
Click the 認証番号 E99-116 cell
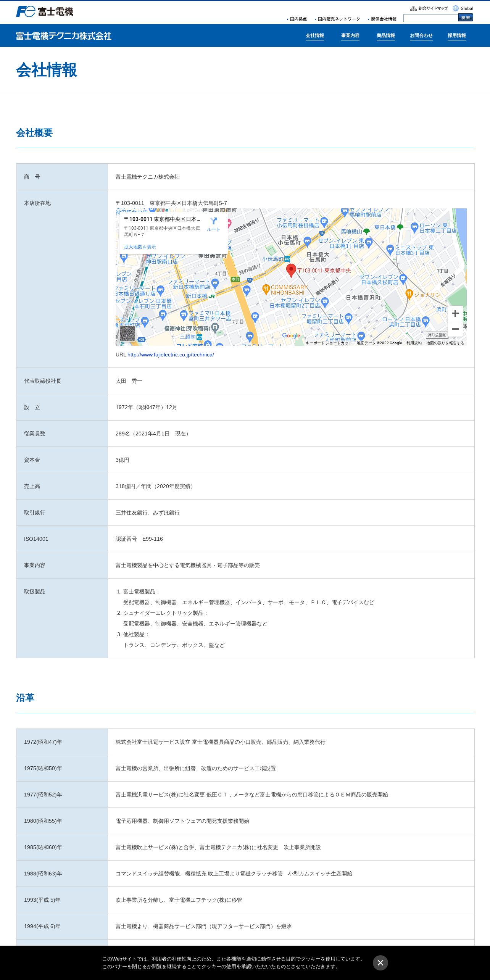pos(291,539)
